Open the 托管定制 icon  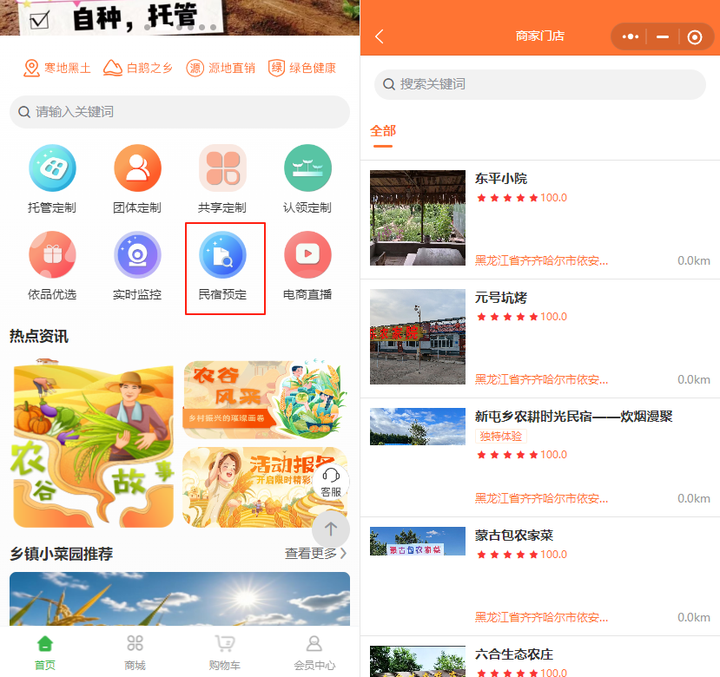pos(52,168)
